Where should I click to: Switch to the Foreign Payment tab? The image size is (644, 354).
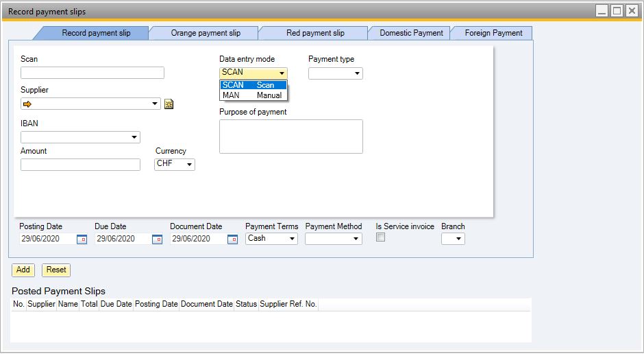[493, 33]
